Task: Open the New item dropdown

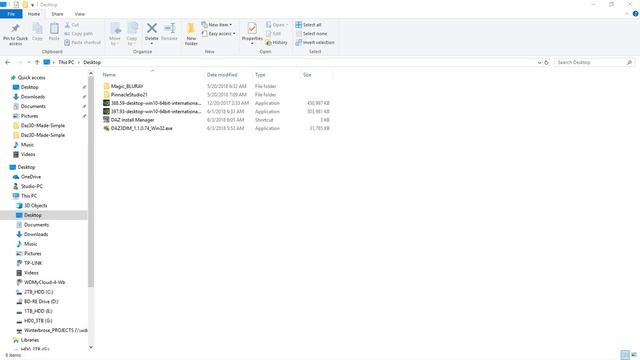Action: click(x=217, y=25)
